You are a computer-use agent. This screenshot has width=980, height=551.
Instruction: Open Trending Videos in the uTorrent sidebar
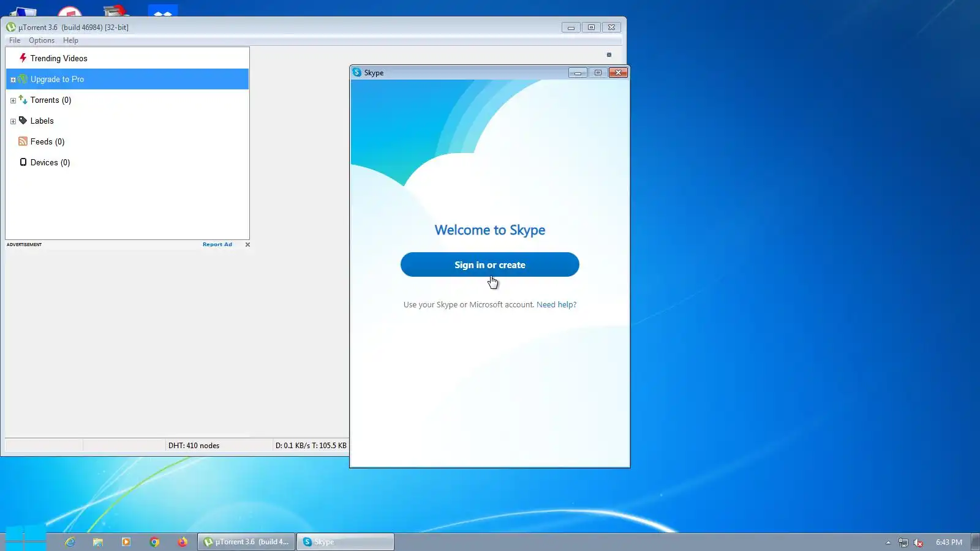127,58
